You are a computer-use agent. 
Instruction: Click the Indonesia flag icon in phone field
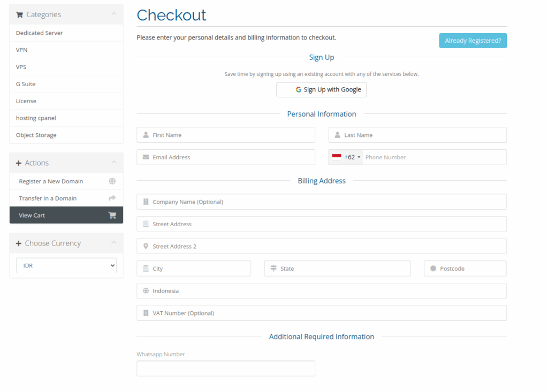337,157
